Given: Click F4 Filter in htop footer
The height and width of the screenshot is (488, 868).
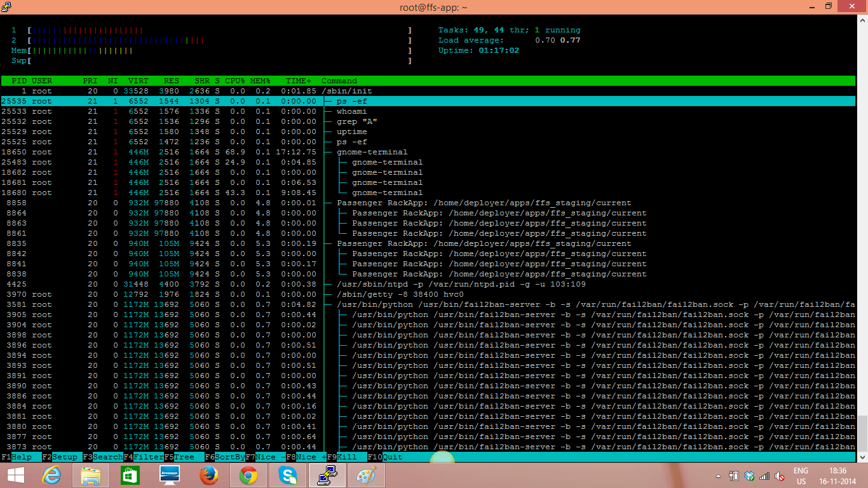Looking at the screenshot, I should pyautogui.click(x=144, y=457).
